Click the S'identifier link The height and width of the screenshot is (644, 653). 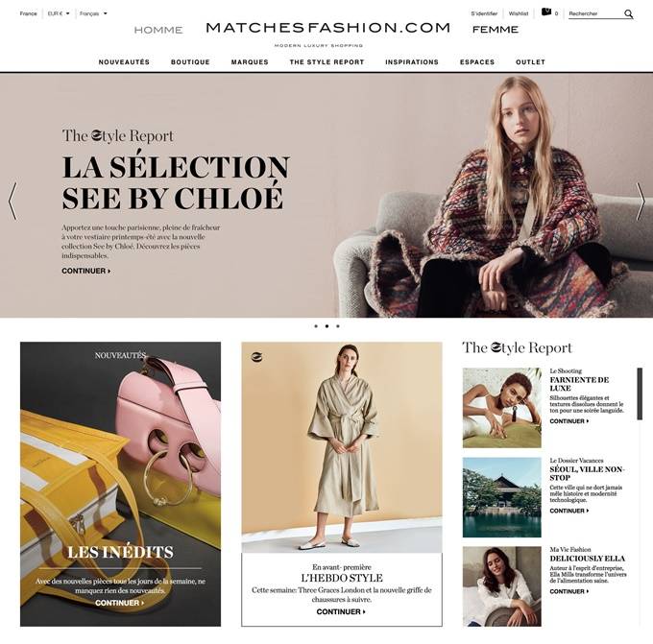click(x=484, y=13)
